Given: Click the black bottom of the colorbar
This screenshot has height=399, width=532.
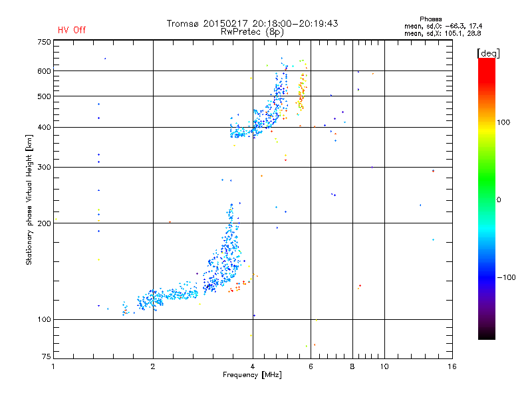Looking at the screenshot, I should coord(486,334).
